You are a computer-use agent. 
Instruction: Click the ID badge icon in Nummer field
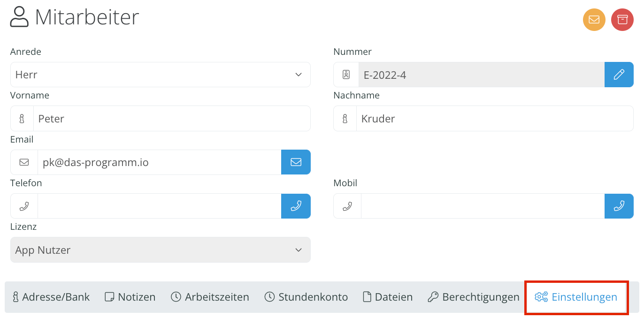pyautogui.click(x=346, y=75)
